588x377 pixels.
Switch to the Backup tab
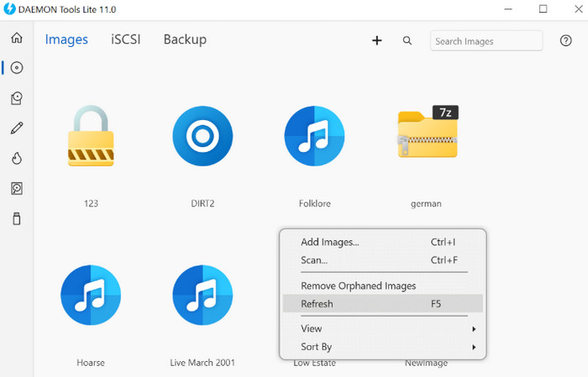pyautogui.click(x=185, y=39)
